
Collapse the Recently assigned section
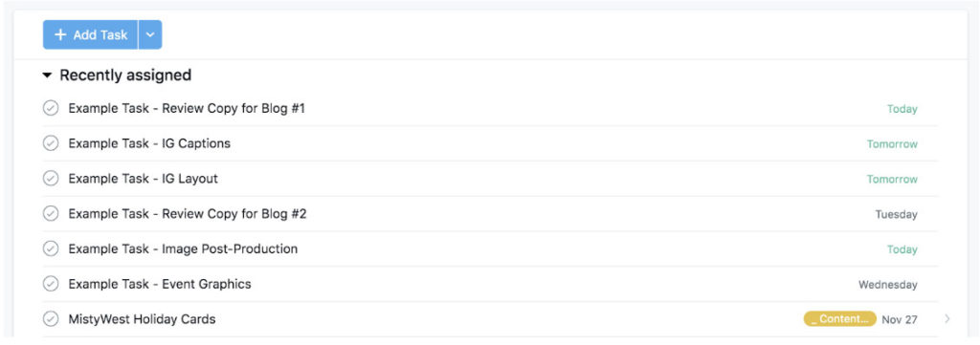coord(47,75)
